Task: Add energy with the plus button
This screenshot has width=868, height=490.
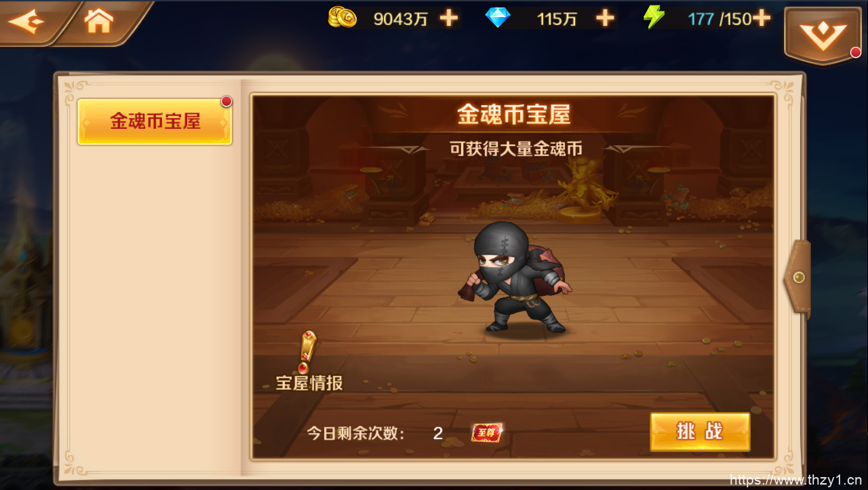Action: (762, 18)
